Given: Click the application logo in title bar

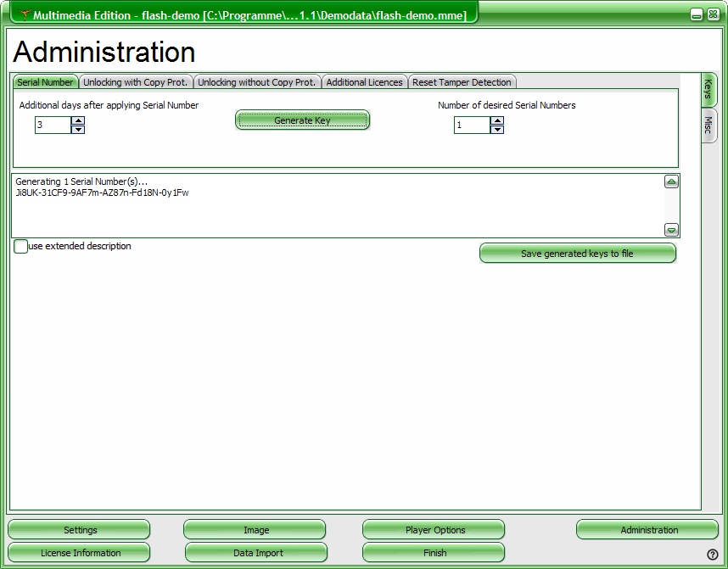Looking at the screenshot, I should click(25, 15).
